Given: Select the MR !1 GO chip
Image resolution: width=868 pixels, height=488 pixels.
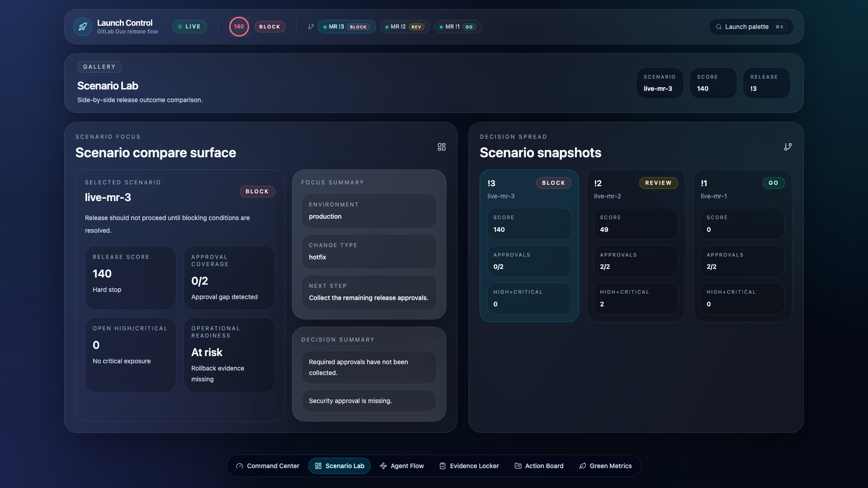Looking at the screenshot, I should pos(458,27).
